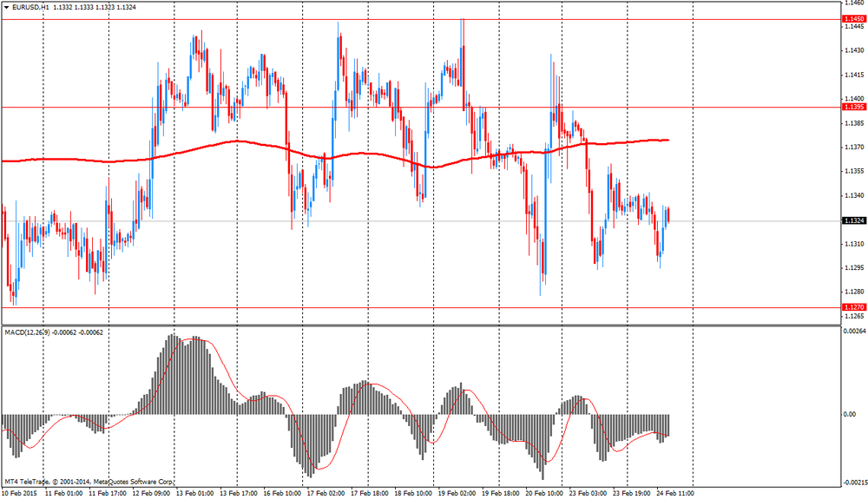Click the triangle arrow beside EURUSD,H1
Image resolution: width=868 pixels, height=499 pixels.
[6, 7]
